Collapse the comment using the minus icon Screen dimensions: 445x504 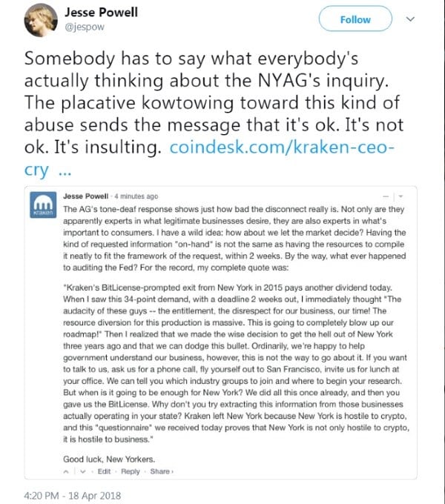[386, 196]
